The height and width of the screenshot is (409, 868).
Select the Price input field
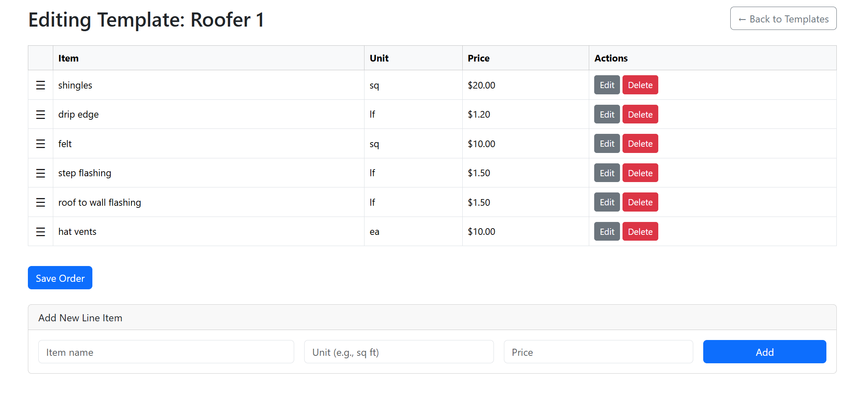[x=598, y=352]
